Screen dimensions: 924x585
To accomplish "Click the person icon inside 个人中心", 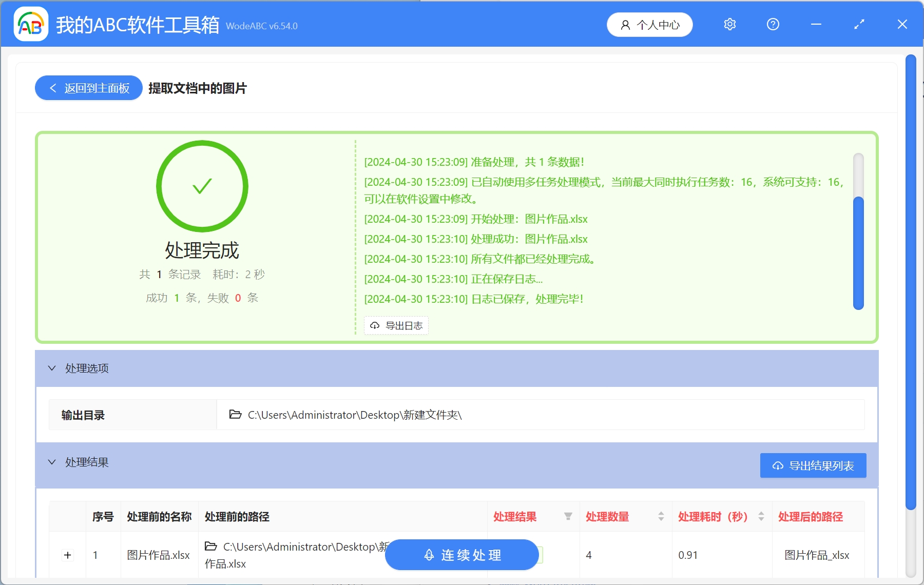I will point(625,24).
